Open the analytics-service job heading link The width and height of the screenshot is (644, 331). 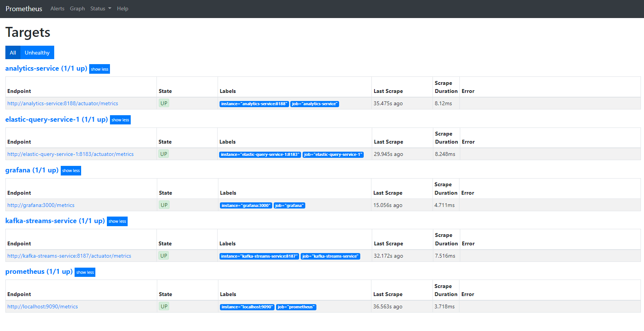tap(46, 68)
